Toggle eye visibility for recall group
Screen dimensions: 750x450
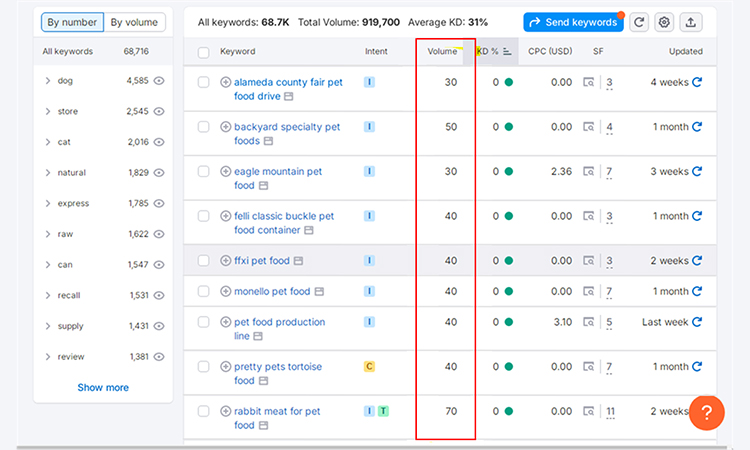tap(159, 296)
